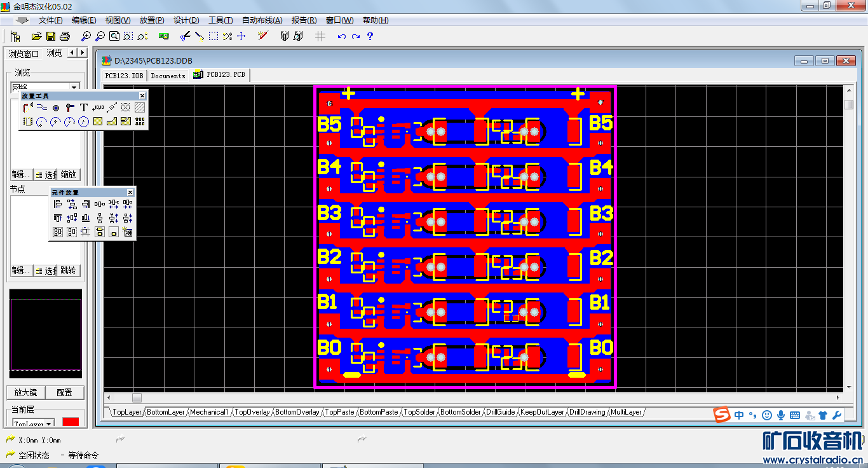Image resolution: width=868 pixels, height=468 pixels.
Task: Click the align components left icon
Action: click(x=58, y=204)
